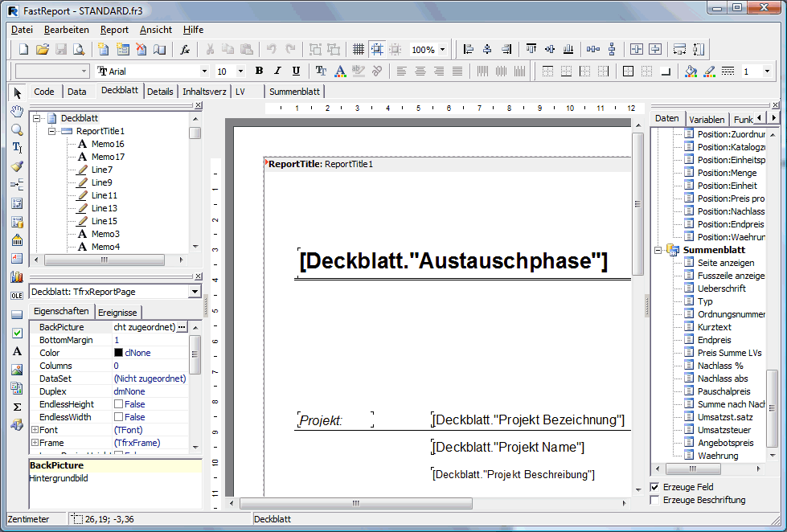
Task: Click the OLE object tool
Action: [17, 296]
